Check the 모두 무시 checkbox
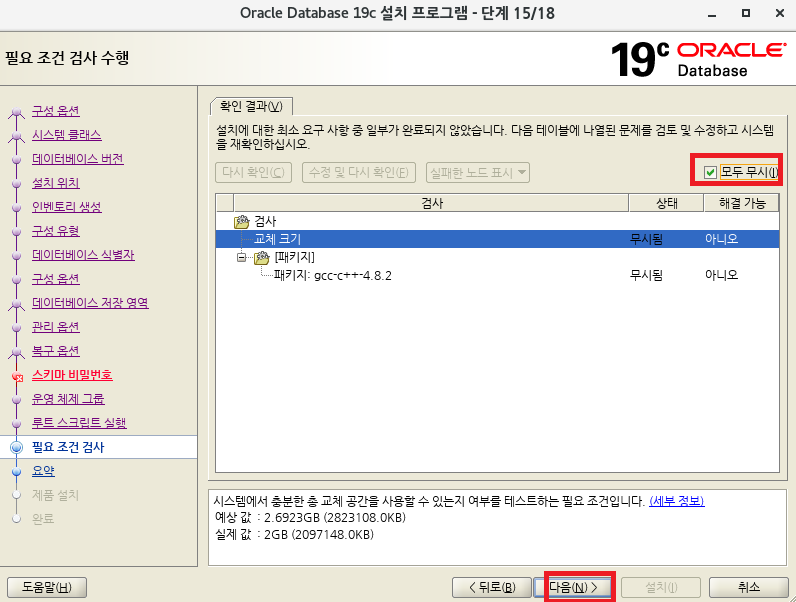Viewport: 796px width, 602px height. 710,173
